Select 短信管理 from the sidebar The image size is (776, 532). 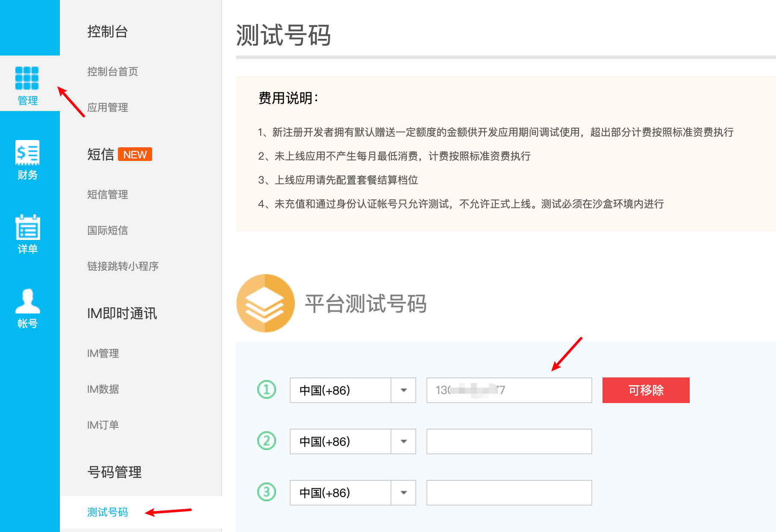[108, 195]
